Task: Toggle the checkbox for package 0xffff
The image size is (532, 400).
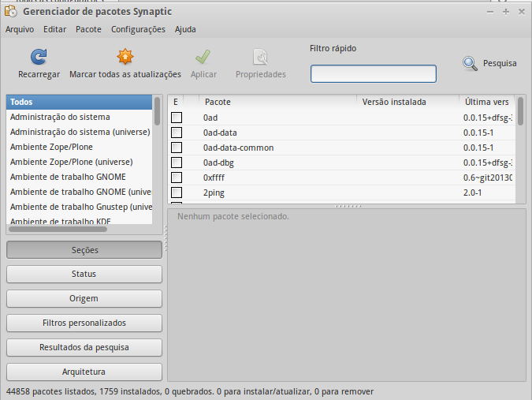Action: coord(177,178)
